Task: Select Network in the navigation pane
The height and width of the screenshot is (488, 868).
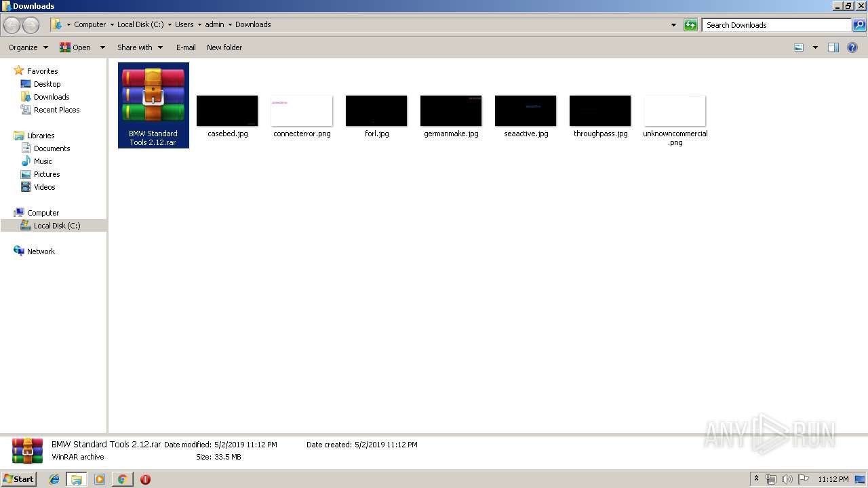Action: pyautogui.click(x=41, y=251)
